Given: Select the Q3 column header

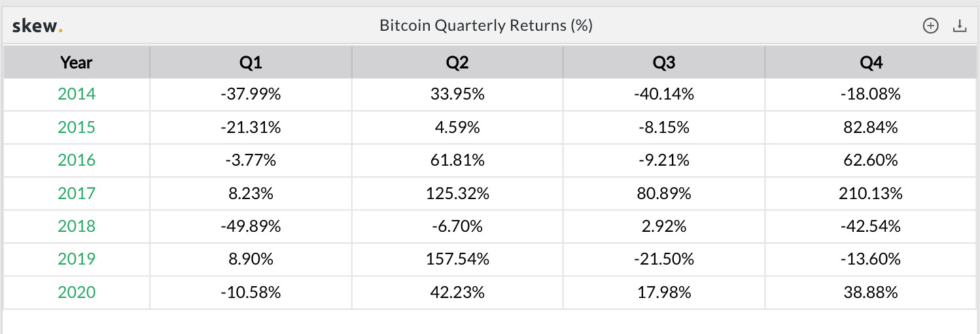Looking at the screenshot, I should click(664, 62).
